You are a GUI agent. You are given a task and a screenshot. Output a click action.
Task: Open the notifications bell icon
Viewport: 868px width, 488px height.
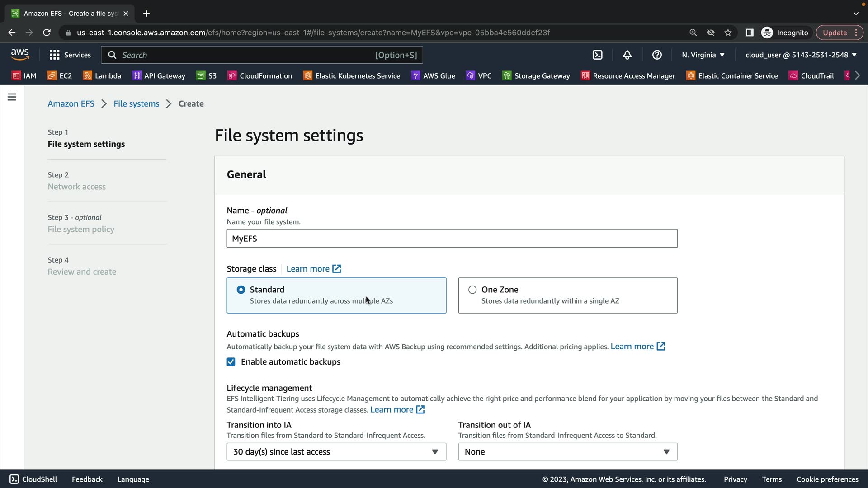tap(627, 55)
